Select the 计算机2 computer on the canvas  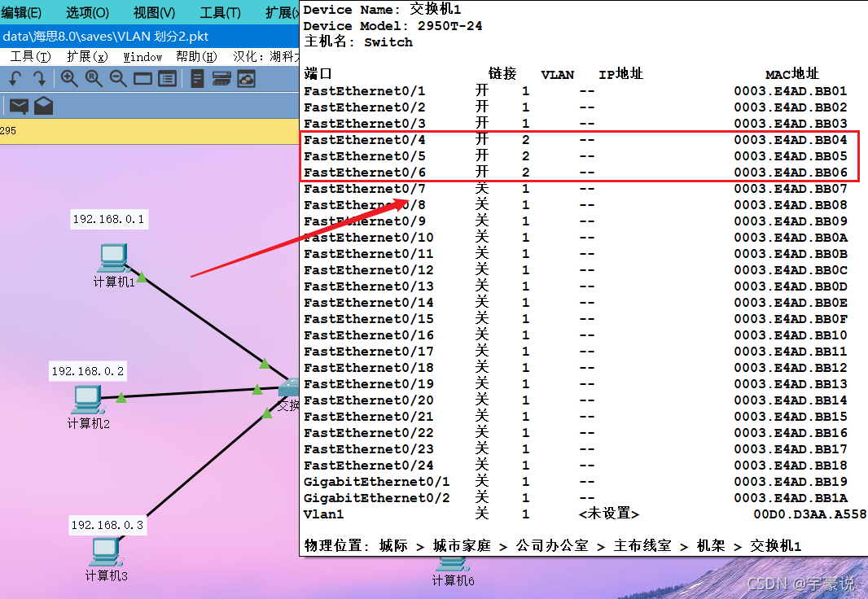[87, 400]
